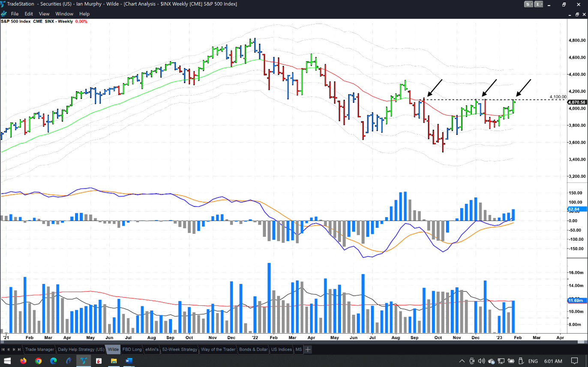
Task: Open Word from the taskbar
Action: click(x=129, y=361)
